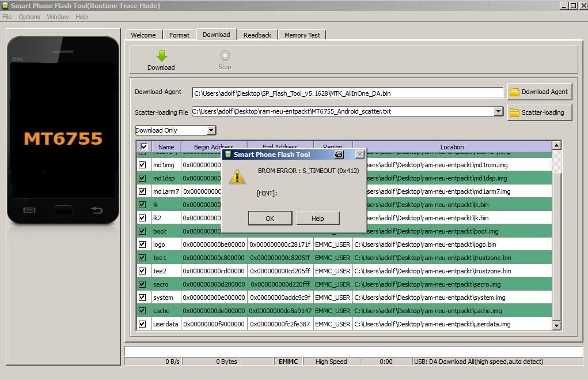Uncheck the md1img partition checkbox

[142, 164]
